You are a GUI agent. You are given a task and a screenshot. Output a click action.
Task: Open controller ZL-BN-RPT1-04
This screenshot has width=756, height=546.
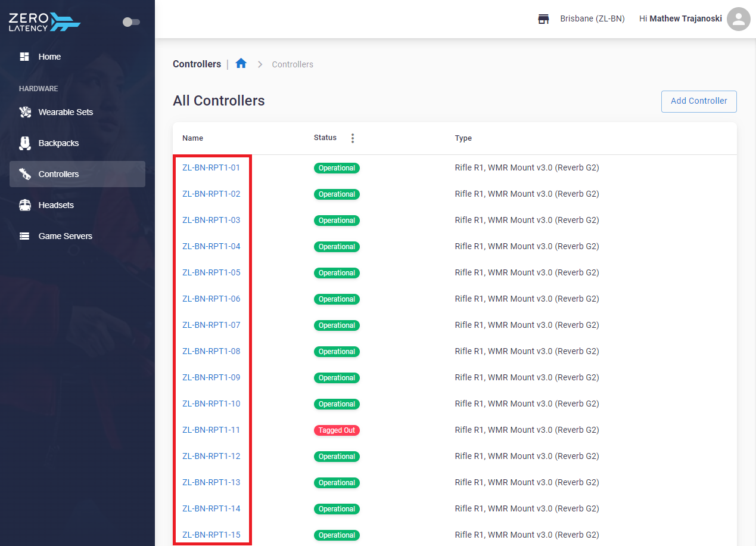coord(211,246)
